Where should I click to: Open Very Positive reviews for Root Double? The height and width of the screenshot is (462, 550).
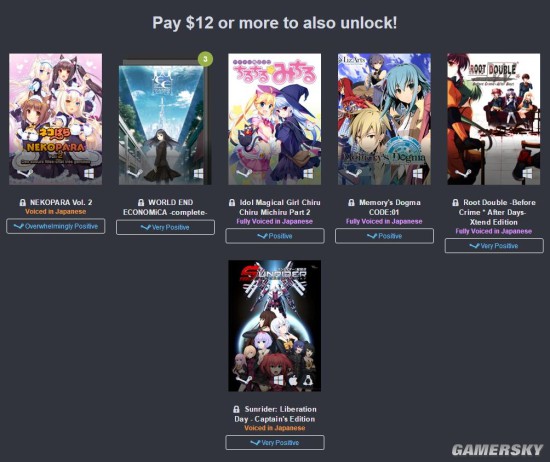point(494,246)
